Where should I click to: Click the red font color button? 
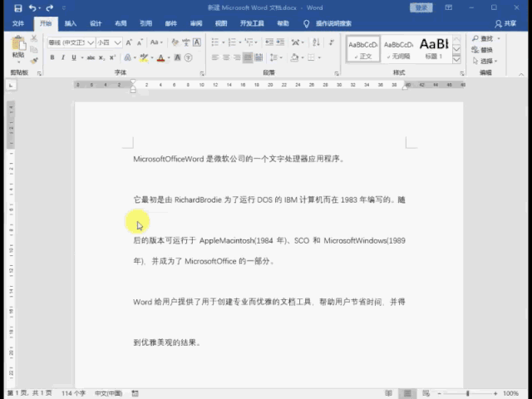point(160,57)
